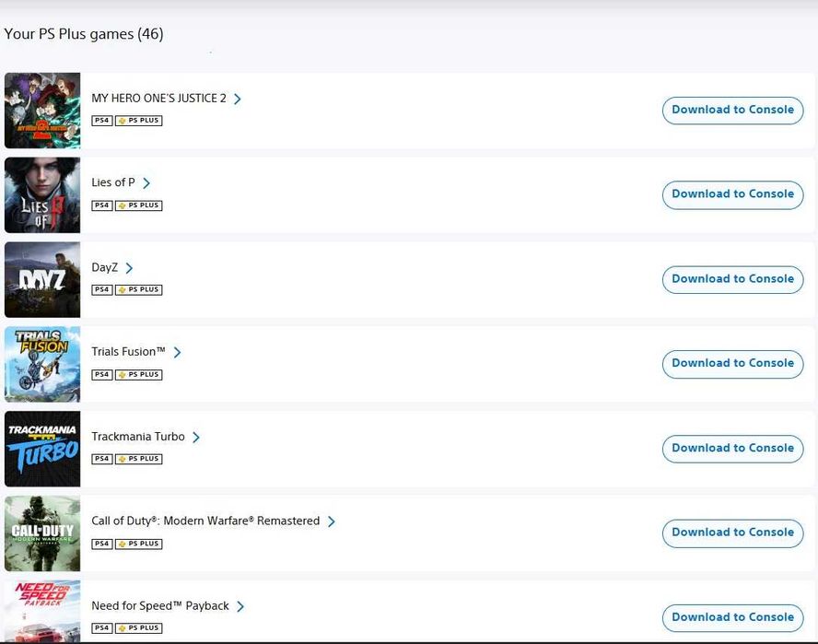The height and width of the screenshot is (644, 818).
Task: Download Trackmania Turbo to console
Action: coord(732,449)
